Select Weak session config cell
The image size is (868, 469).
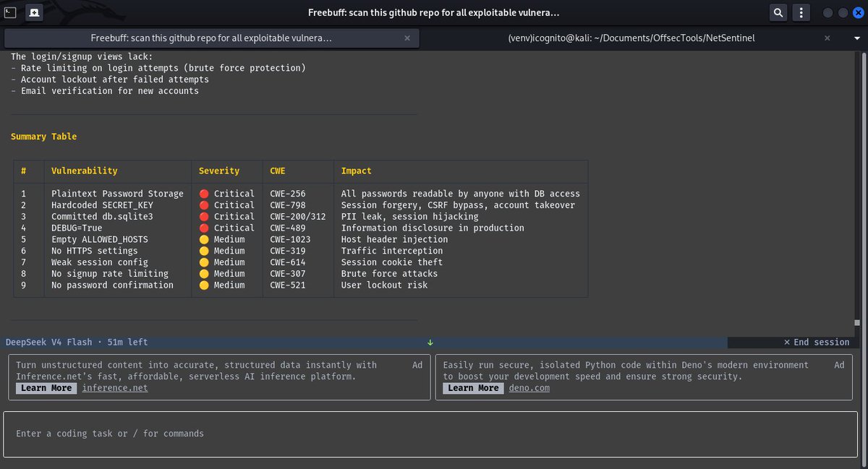pos(99,262)
